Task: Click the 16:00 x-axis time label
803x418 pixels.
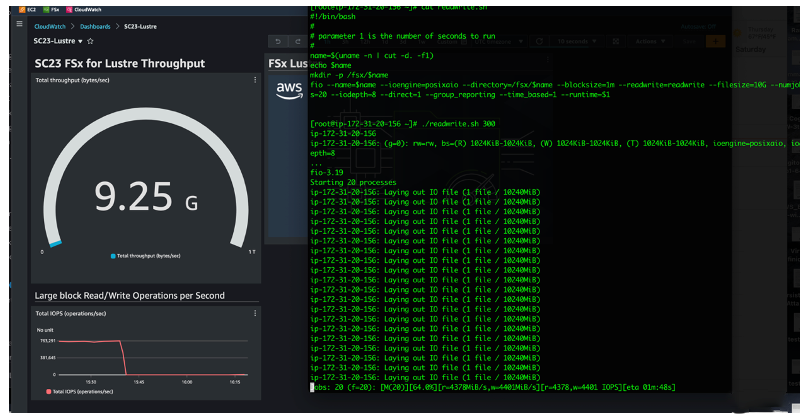Action: (187, 382)
